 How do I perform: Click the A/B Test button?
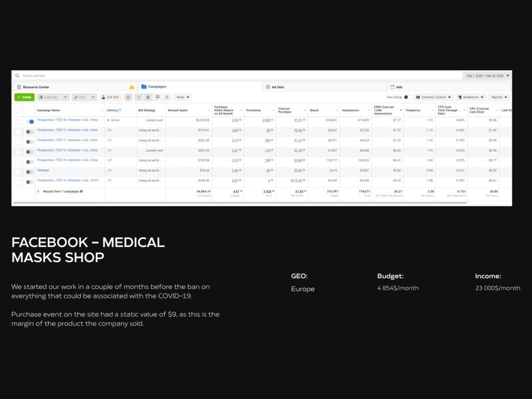tap(111, 97)
